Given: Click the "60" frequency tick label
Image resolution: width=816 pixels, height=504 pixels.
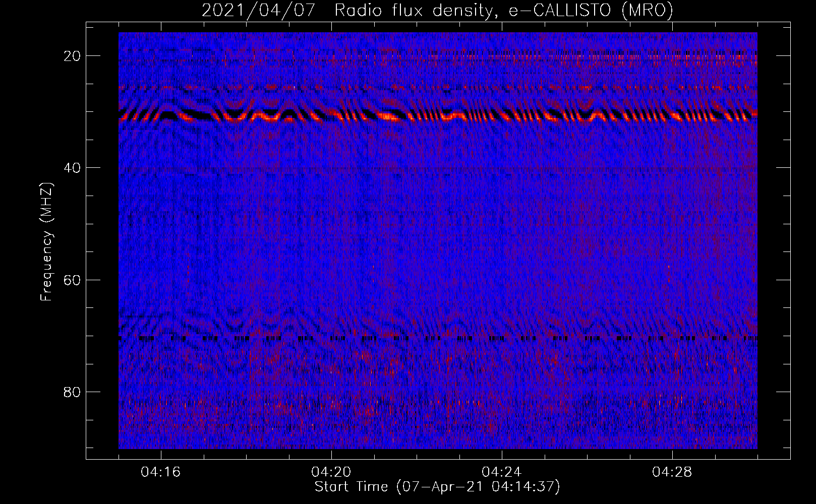Looking at the screenshot, I should (x=72, y=280).
